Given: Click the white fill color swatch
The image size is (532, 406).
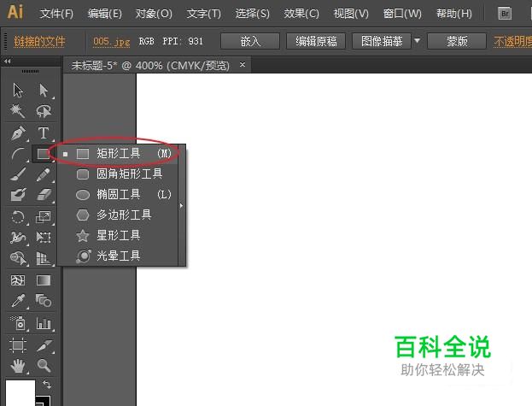Looking at the screenshot, I should 20,393.
